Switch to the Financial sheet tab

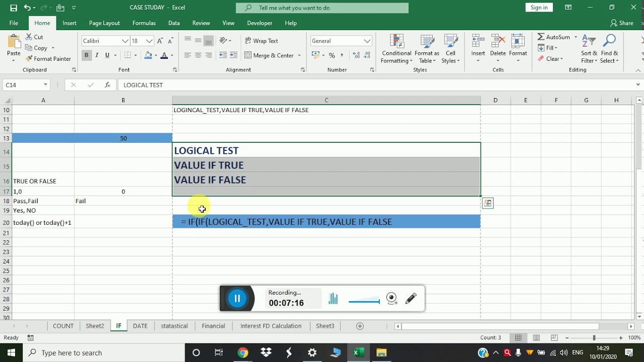click(213, 326)
